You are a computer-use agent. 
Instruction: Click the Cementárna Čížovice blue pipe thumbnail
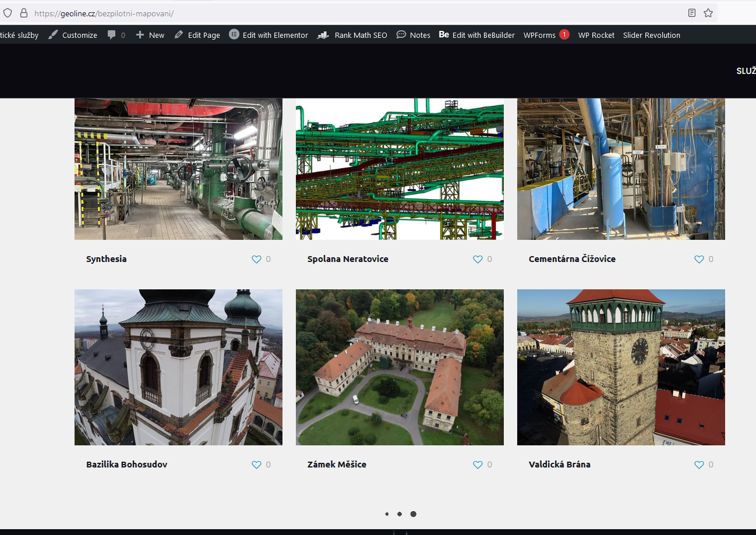[621, 169]
